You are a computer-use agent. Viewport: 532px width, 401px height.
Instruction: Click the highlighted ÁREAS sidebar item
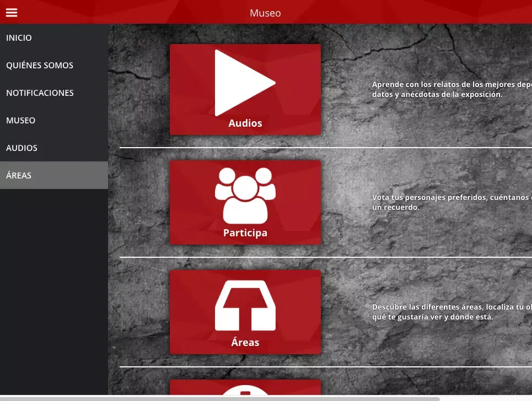(x=19, y=176)
